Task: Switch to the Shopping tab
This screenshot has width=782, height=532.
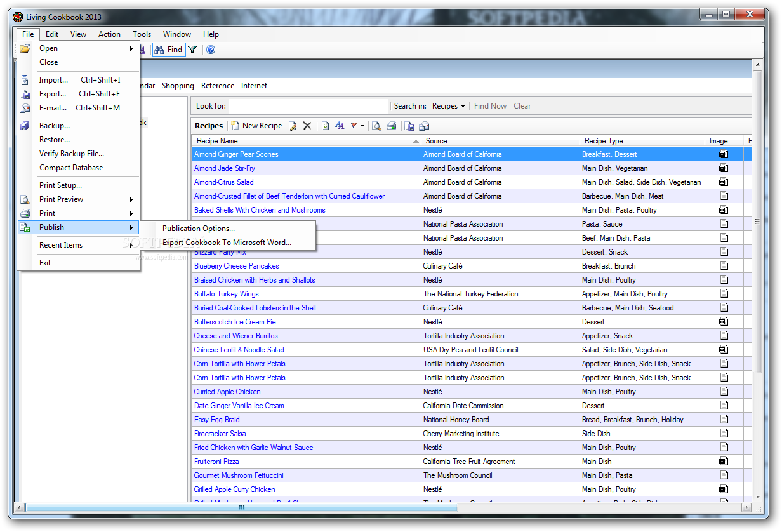Action: click(178, 86)
